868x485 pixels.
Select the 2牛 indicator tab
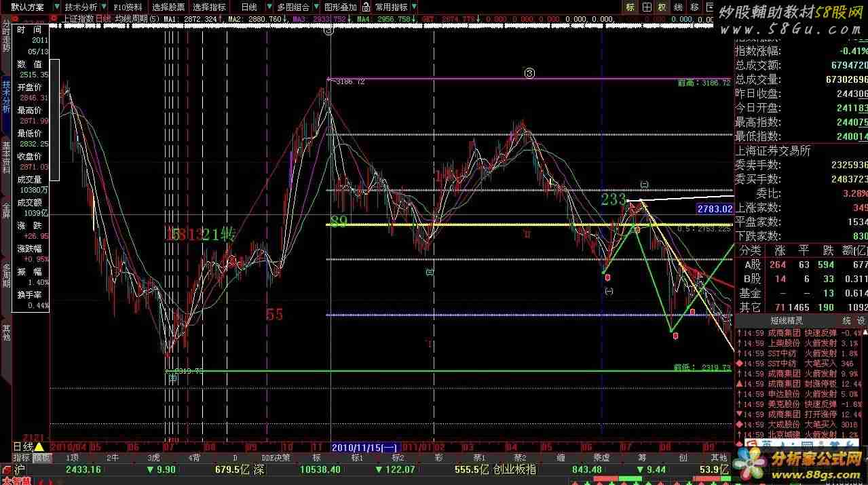click(113, 458)
